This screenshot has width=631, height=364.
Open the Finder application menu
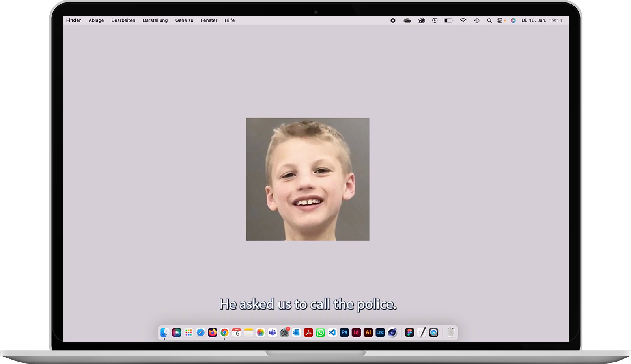click(74, 20)
